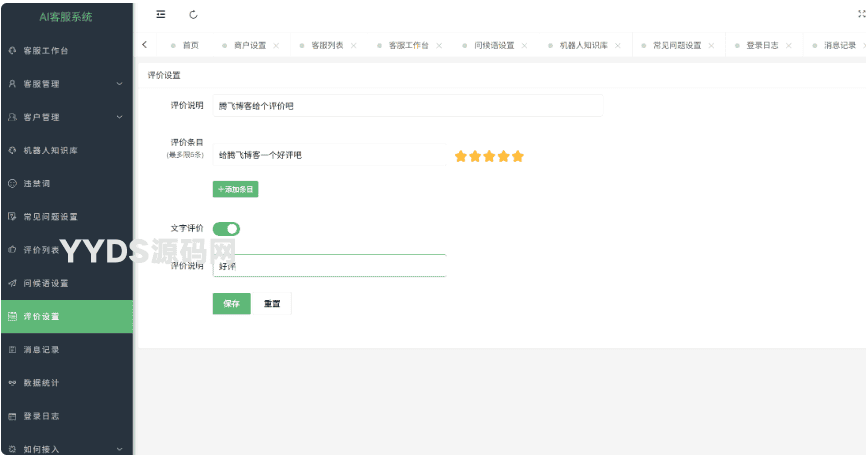Switch to the 商户设置 tab
Viewport: 866px width, 455px height.
coord(250,45)
